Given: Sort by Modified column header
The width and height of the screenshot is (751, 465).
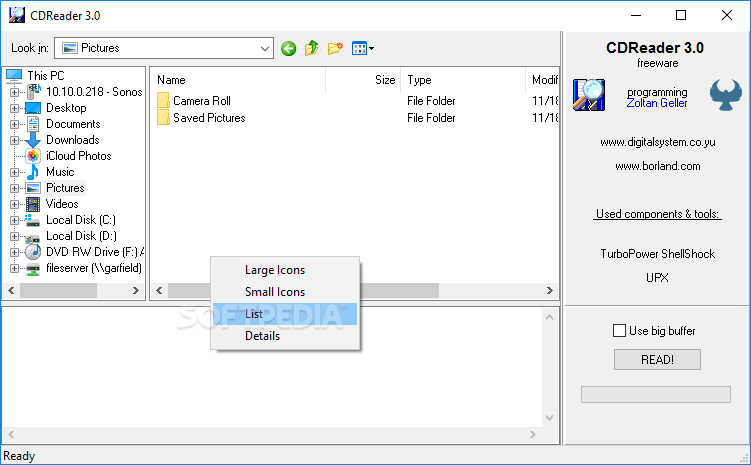Looking at the screenshot, I should (x=543, y=80).
